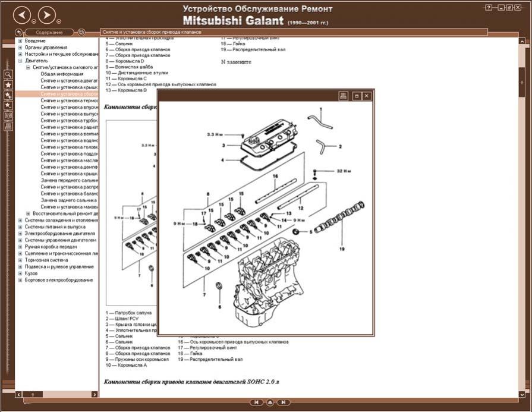
Task: Select the Введение chapter label
Action: pos(35,41)
